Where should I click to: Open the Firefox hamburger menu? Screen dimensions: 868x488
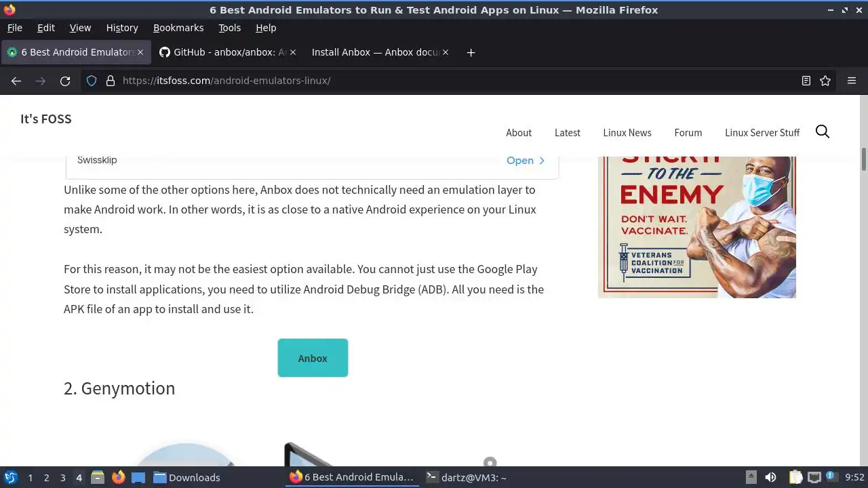(x=852, y=81)
